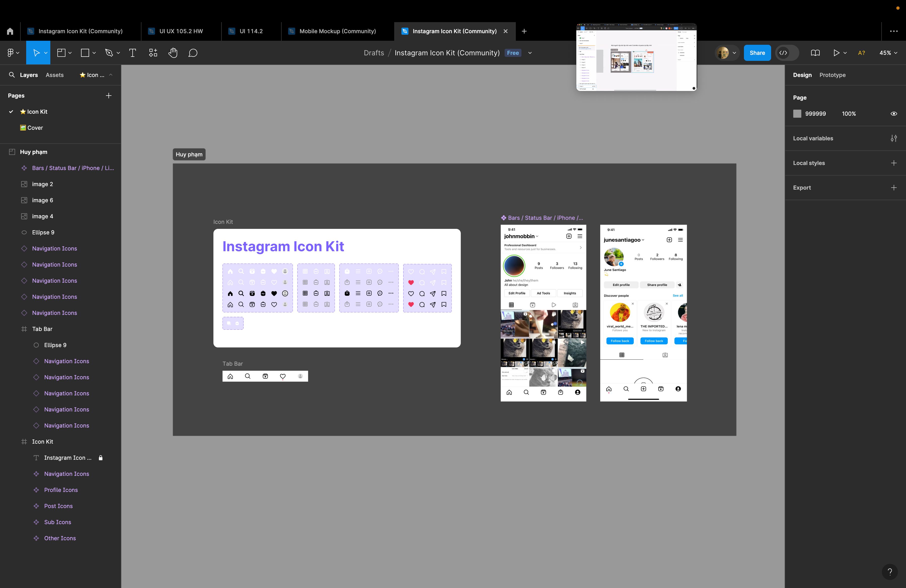This screenshot has width=906, height=588.
Task: Switch to Mobile Mockup (Community) tab
Action: (337, 31)
